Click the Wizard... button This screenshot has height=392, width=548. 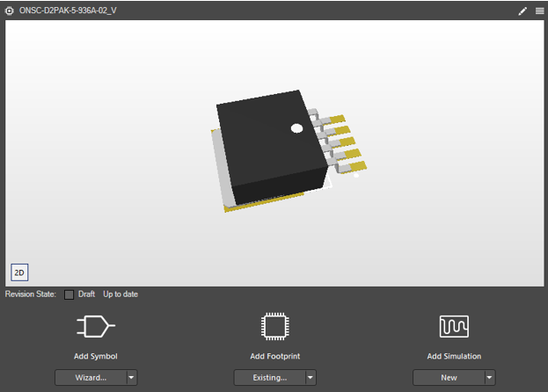point(91,378)
